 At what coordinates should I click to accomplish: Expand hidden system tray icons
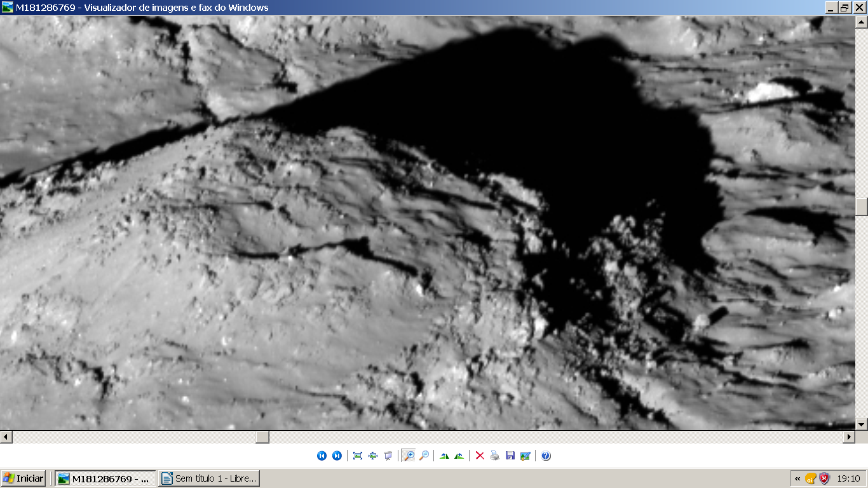point(797,478)
